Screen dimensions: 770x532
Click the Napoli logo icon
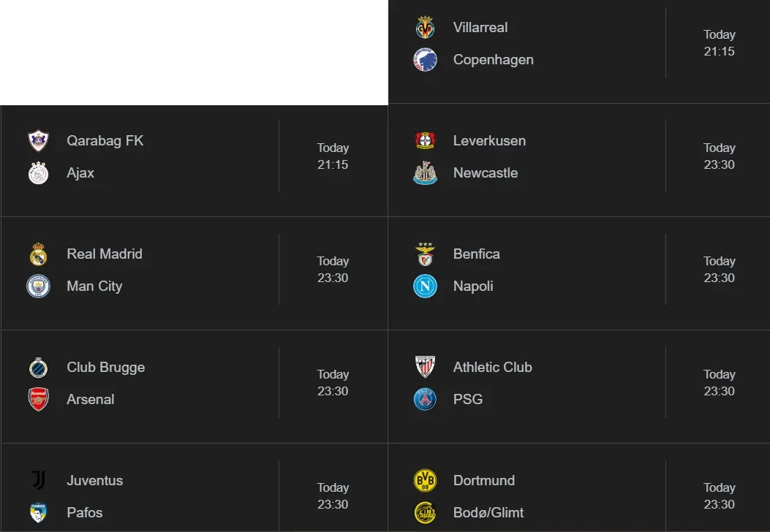click(x=425, y=286)
